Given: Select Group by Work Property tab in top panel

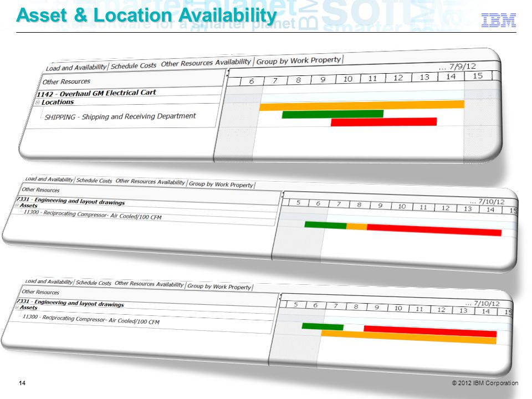Looking at the screenshot, I should pos(299,60).
